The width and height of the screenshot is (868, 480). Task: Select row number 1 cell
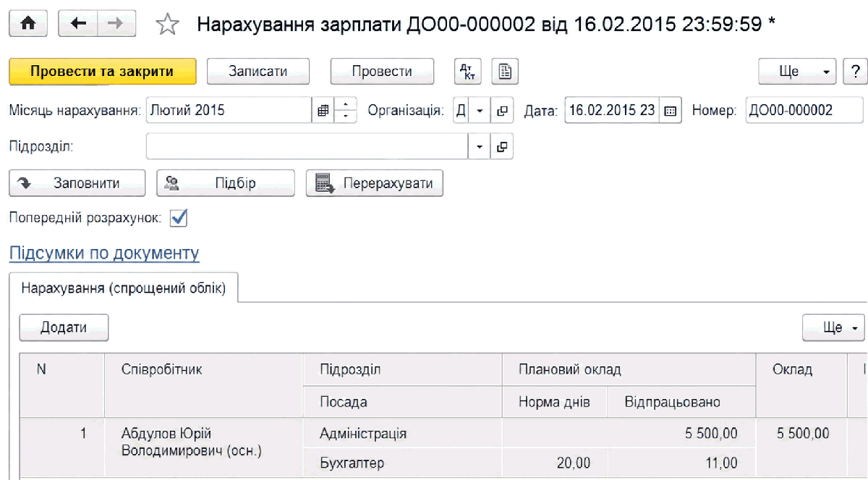(x=62, y=447)
